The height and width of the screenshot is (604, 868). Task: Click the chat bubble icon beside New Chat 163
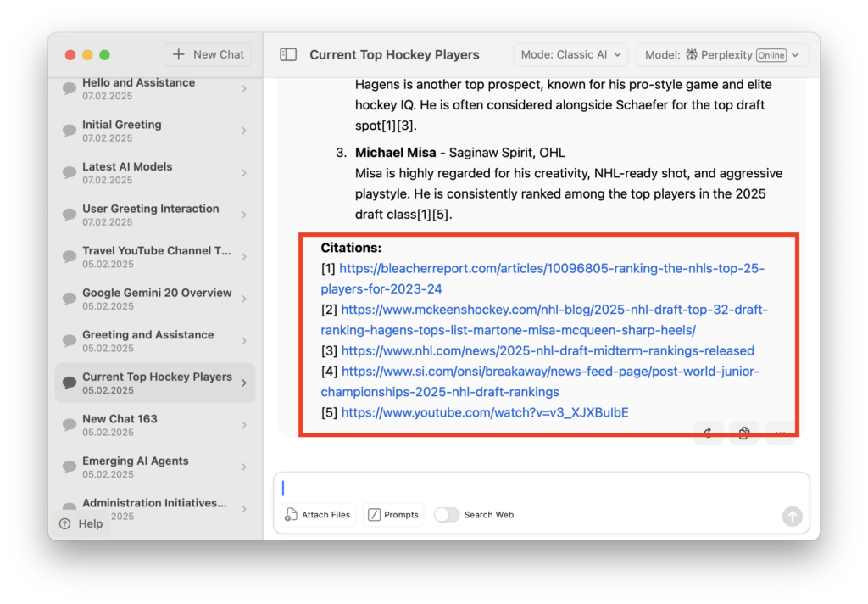point(70,424)
